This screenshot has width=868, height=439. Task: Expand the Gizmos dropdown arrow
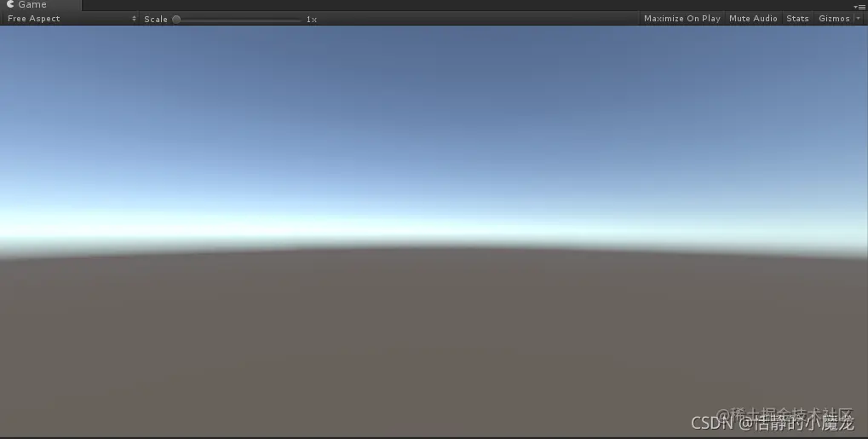[859, 18]
